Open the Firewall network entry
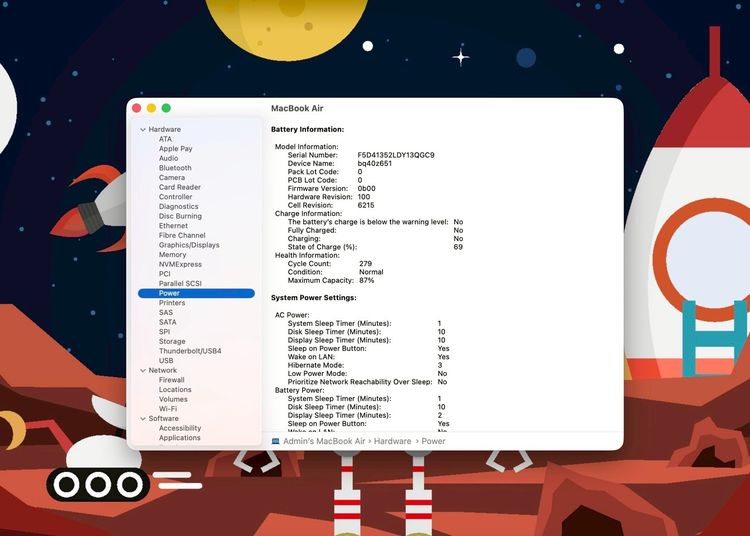 171,380
